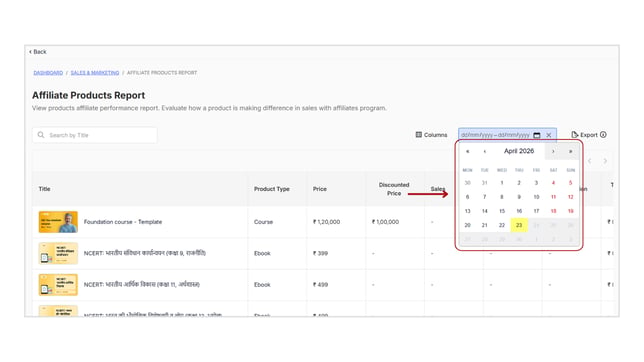Click the ₹ 1,20,000 price cell
The width and height of the screenshot is (644, 362).
pyautogui.click(x=327, y=222)
